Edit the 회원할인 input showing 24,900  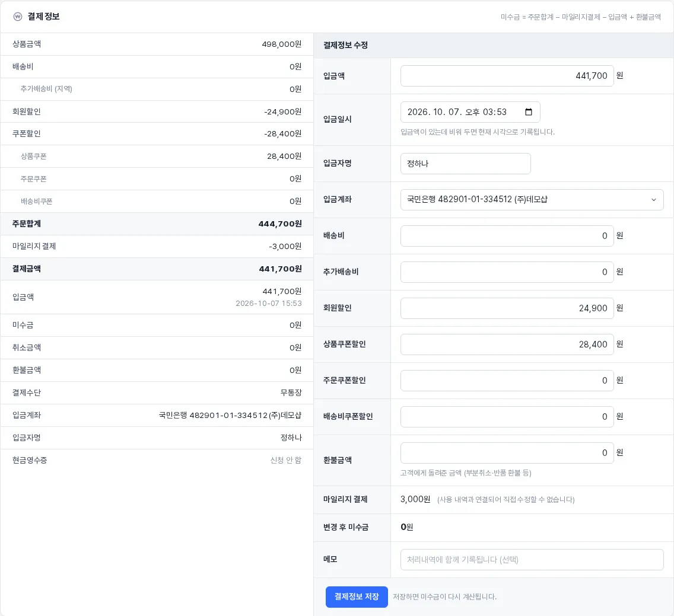click(x=507, y=308)
